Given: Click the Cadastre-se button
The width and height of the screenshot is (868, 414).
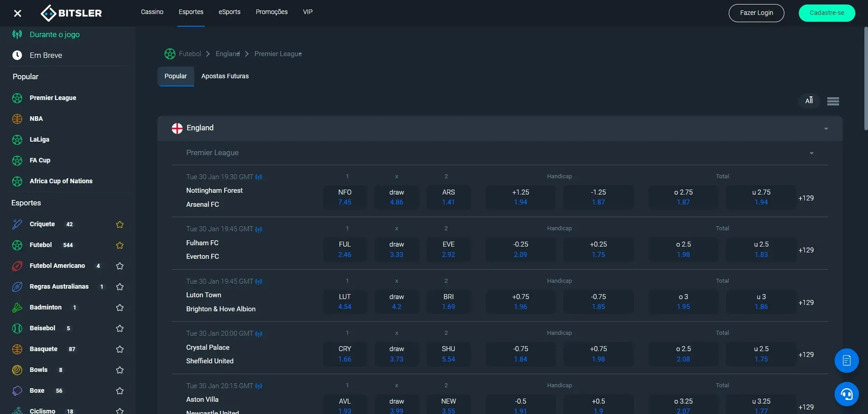Looking at the screenshot, I should point(826,13).
